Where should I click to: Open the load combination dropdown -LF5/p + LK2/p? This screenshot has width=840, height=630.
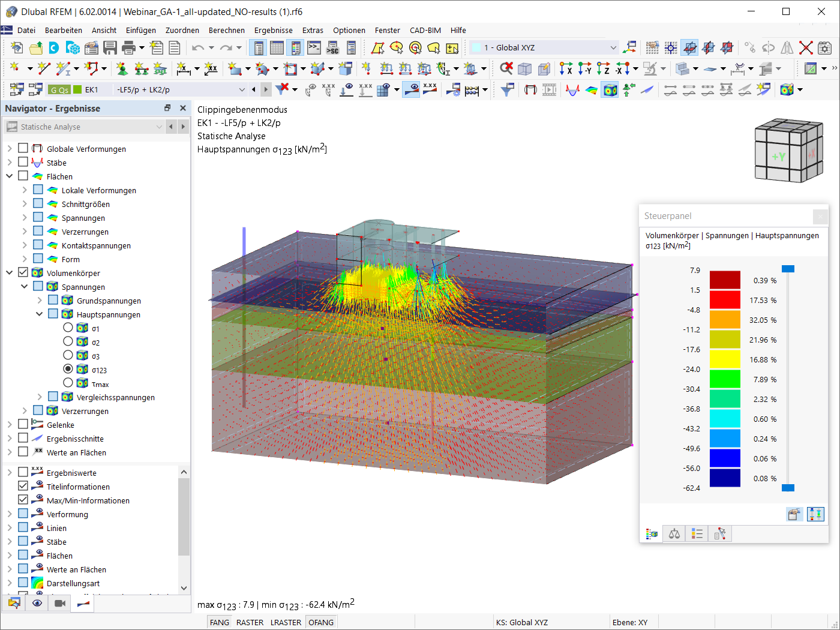[x=242, y=90]
